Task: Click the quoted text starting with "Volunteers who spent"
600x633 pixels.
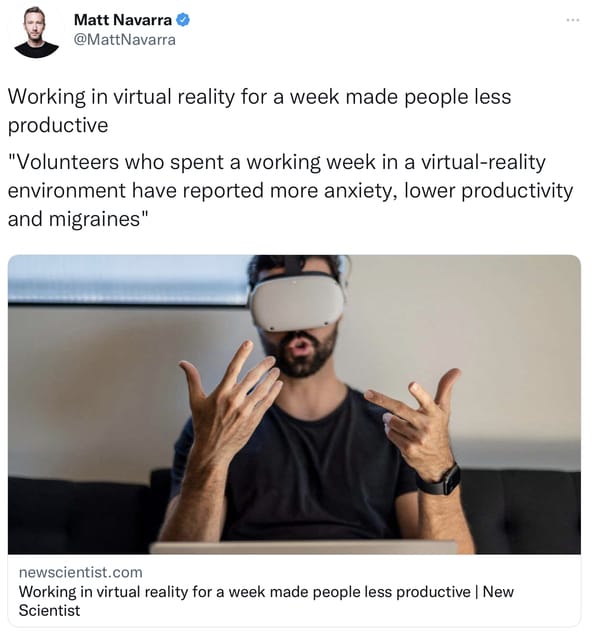Action: click(290, 190)
